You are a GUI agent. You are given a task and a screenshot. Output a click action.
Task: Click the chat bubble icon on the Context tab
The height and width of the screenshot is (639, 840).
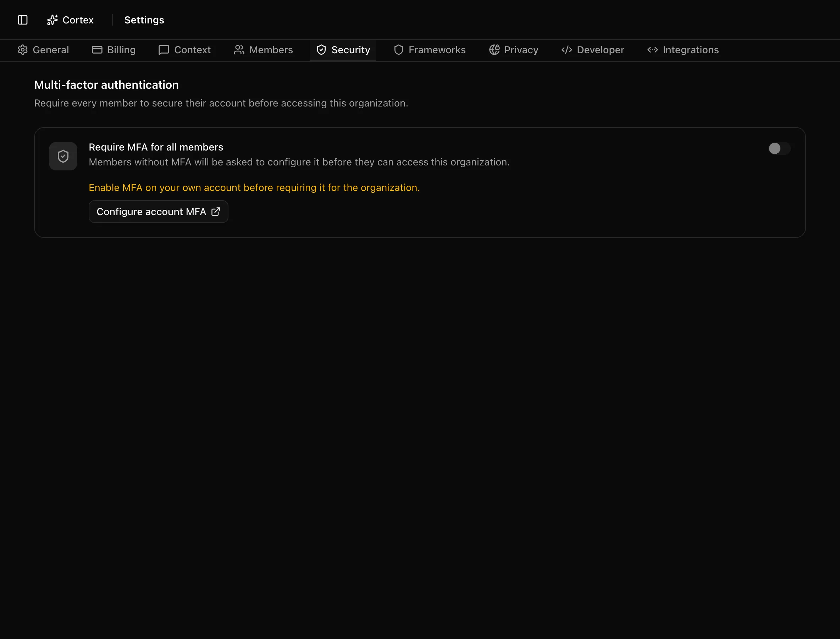(x=164, y=50)
